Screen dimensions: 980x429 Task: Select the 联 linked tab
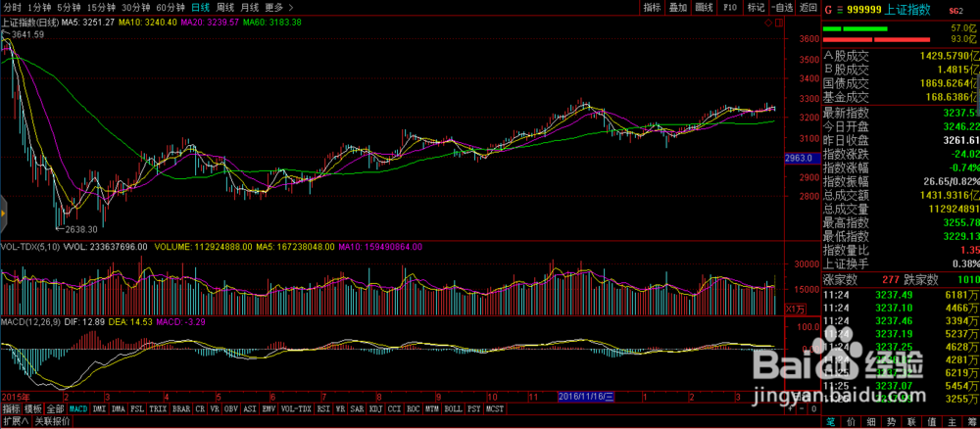point(910,421)
